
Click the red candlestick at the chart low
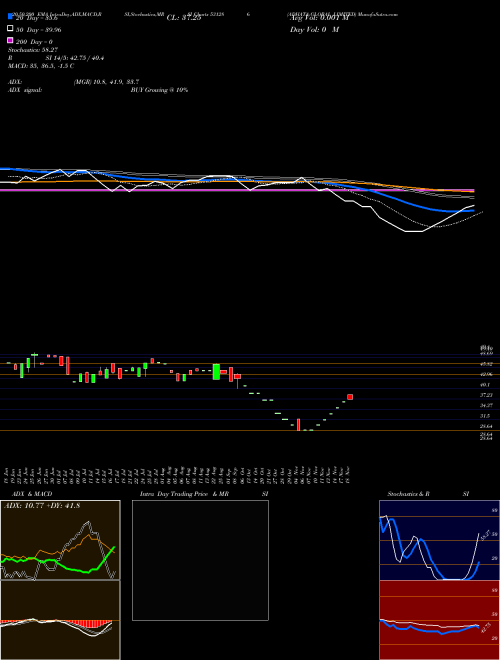coord(298,424)
